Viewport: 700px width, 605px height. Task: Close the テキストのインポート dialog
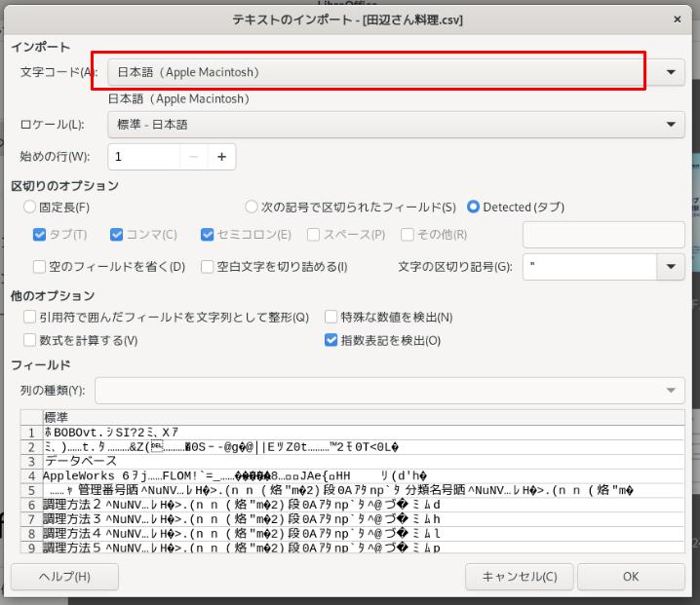pos(678,19)
